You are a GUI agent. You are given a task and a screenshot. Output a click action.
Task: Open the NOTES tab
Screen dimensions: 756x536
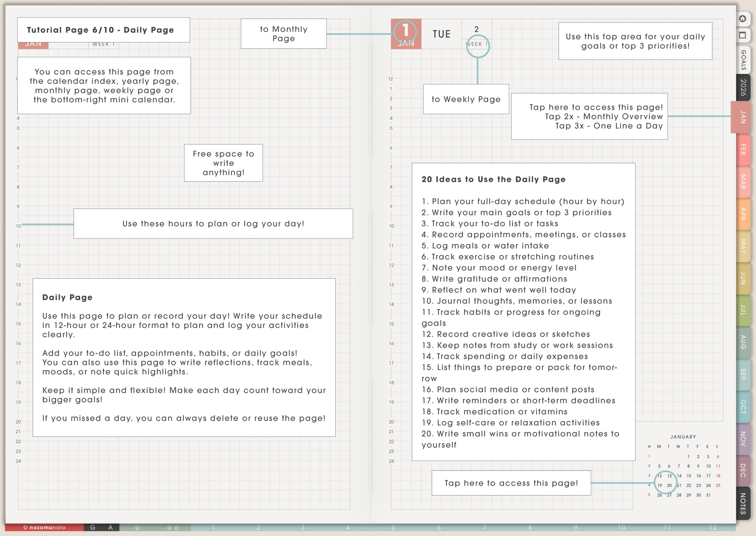coord(743,503)
